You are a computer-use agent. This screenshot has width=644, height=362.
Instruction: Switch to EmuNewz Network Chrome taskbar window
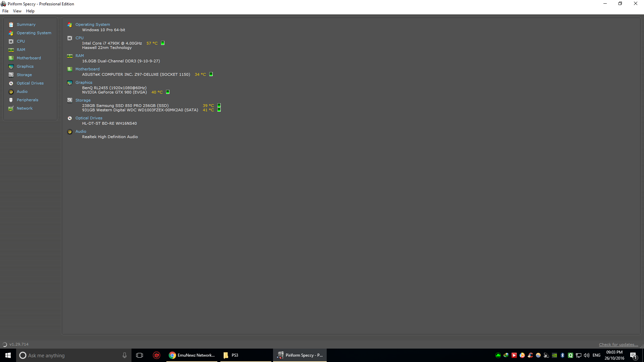(x=192, y=355)
